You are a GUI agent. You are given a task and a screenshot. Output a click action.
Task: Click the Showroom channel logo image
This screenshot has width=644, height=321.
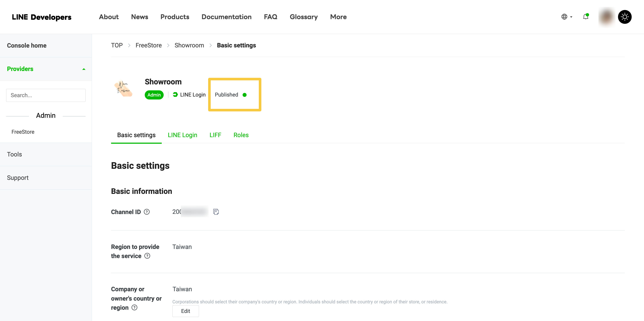123,88
